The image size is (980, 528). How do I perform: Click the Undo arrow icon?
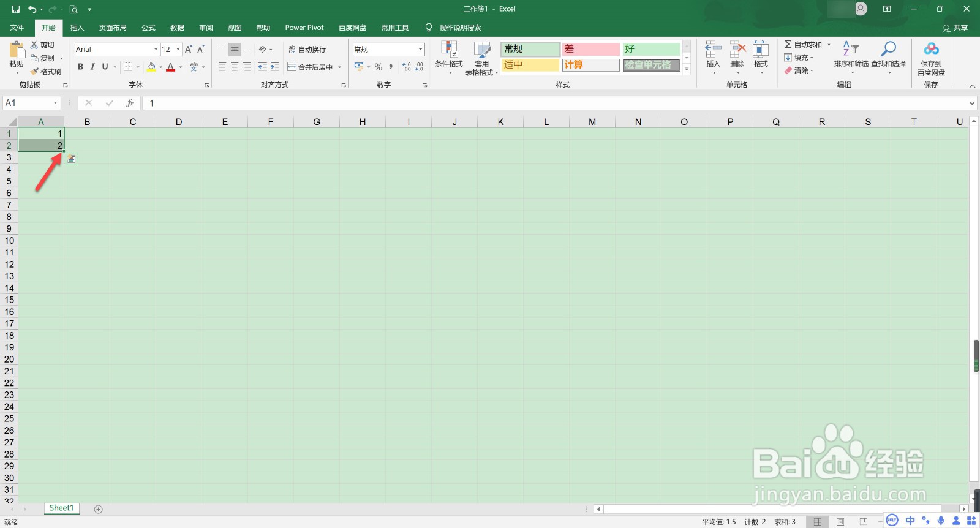pyautogui.click(x=32, y=9)
